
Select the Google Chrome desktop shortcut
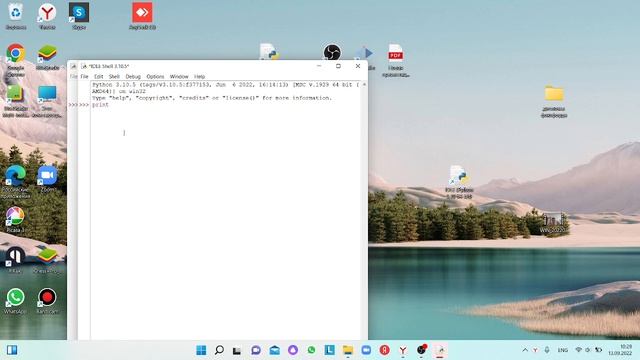[x=16, y=59]
